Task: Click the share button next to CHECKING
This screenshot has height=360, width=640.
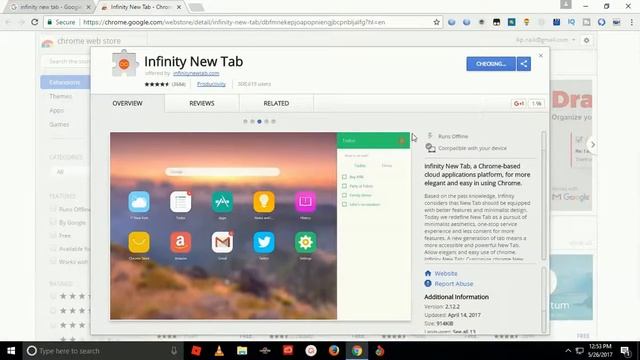Action: (x=524, y=64)
